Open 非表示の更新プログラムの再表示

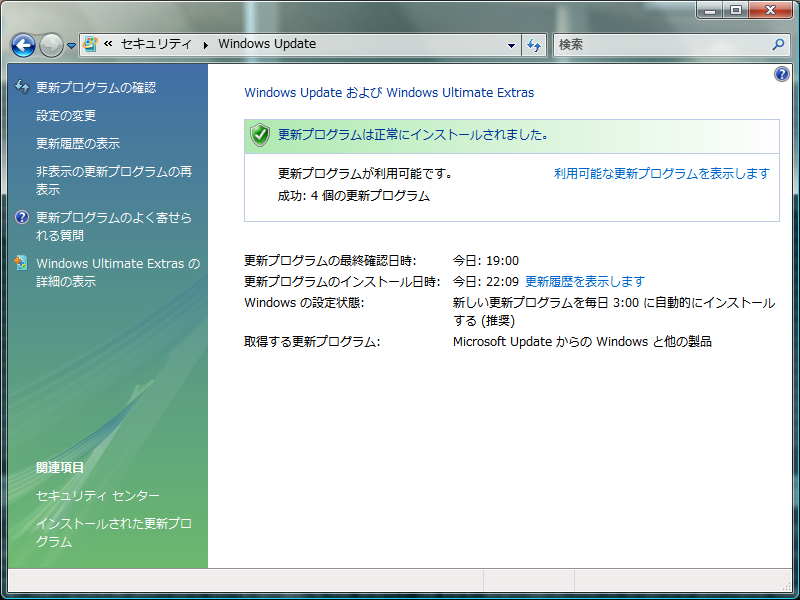point(114,181)
